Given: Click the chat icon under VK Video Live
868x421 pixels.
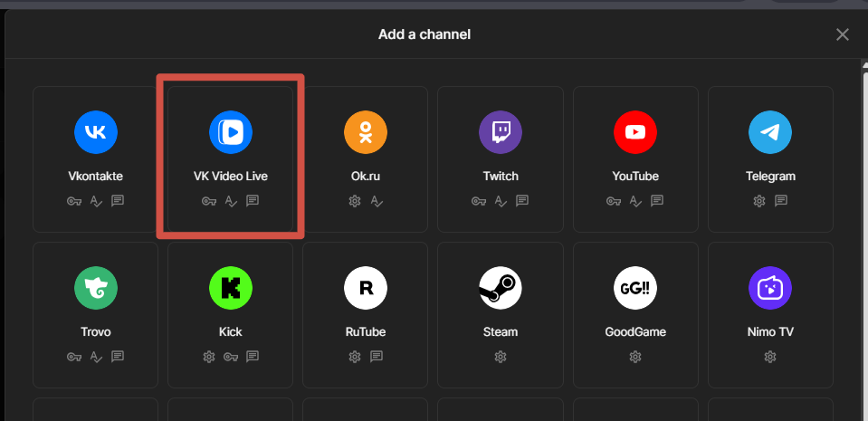Looking at the screenshot, I should (x=253, y=200).
